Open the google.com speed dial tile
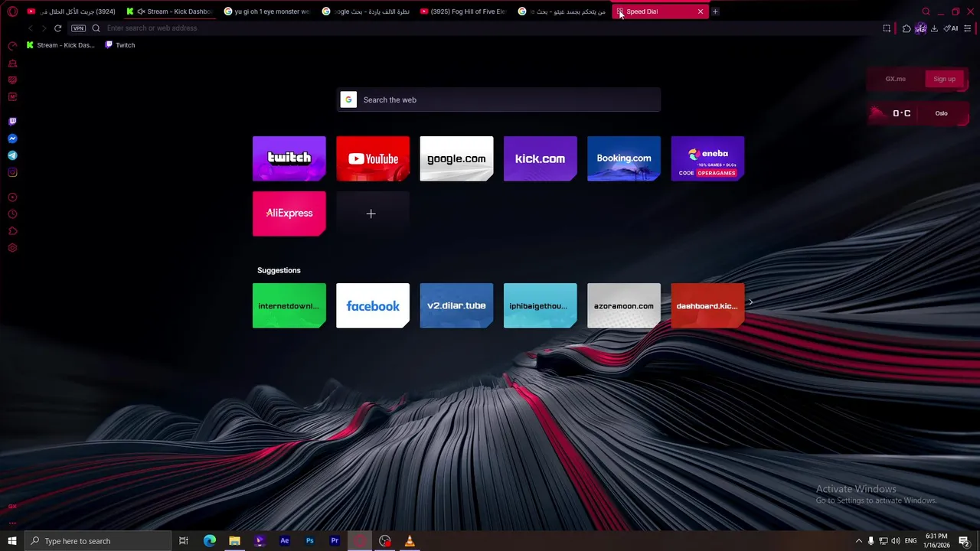Screen dimensions: 980x551 tap(456, 158)
